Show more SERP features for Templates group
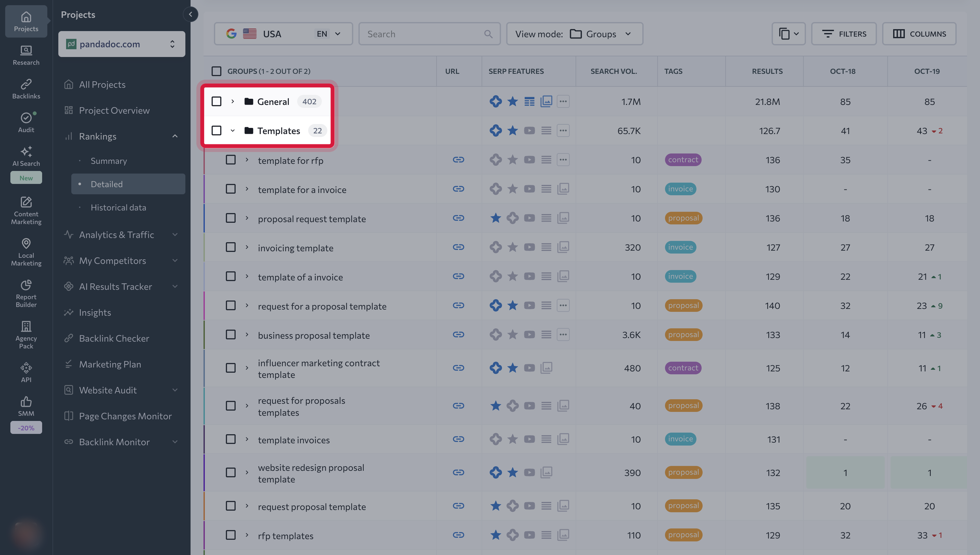980x555 pixels. [563, 130]
